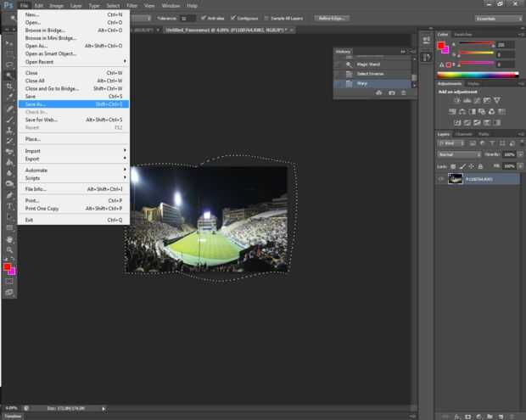Create new snapshot in History panel

pyautogui.click(x=391, y=93)
